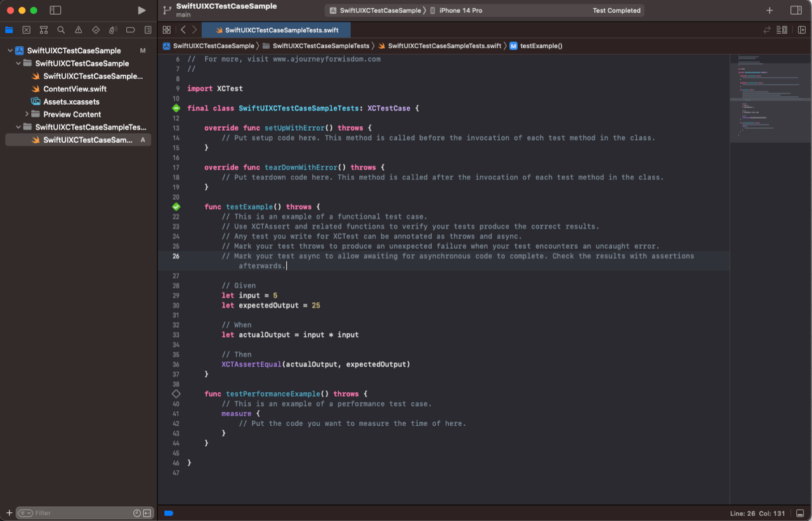
Task: Click the green test diamond beside class declaration
Action: (176, 109)
